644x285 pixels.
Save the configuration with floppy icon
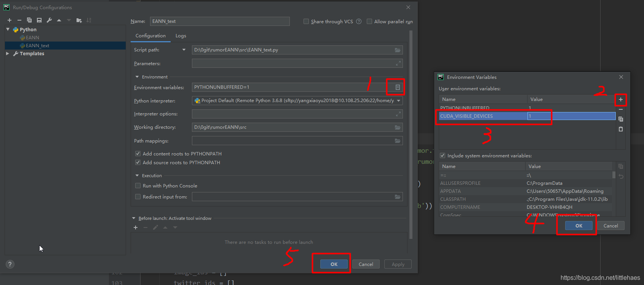click(39, 20)
